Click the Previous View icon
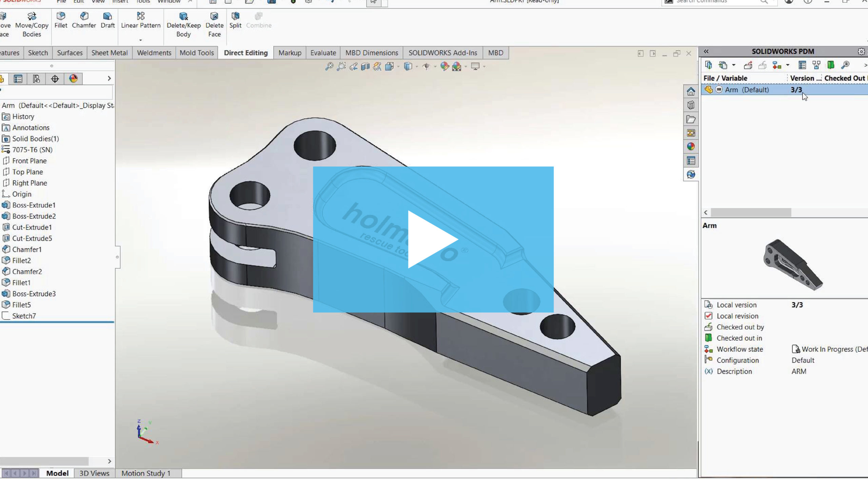868x479 pixels. [x=353, y=66]
